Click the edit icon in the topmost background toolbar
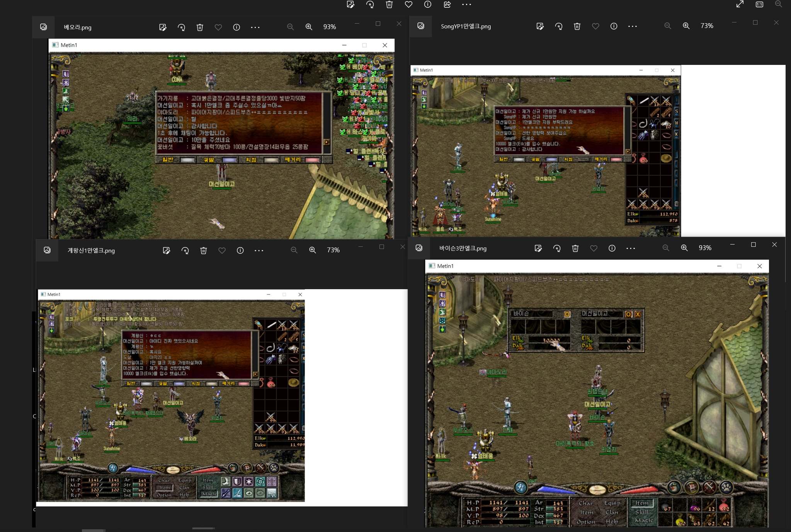Image resolution: width=791 pixels, height=532 pixels. click(350, 5)
